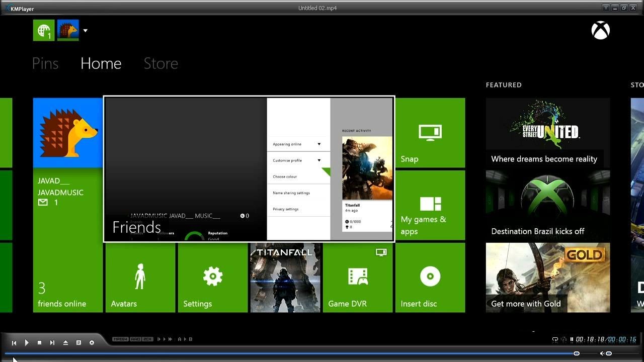Screen dimensions: 644x362
Task: Click the frame step icon
Action: (160, 339)
